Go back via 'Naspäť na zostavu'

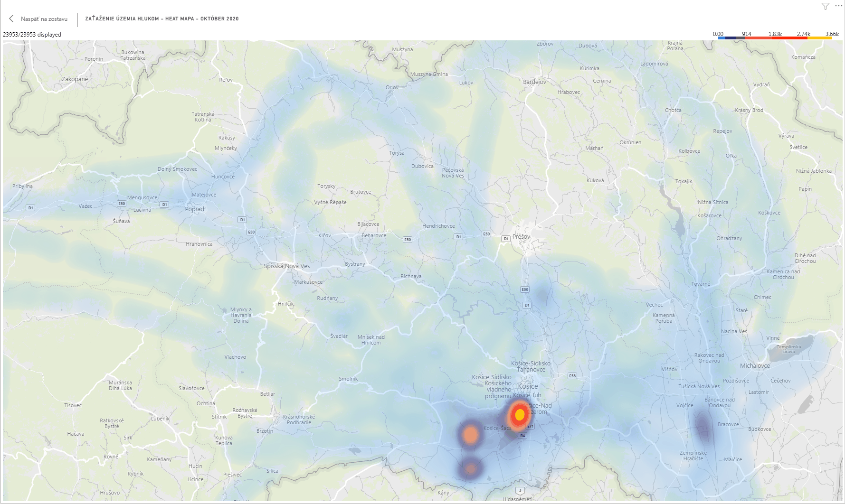(x=44, y=19)
